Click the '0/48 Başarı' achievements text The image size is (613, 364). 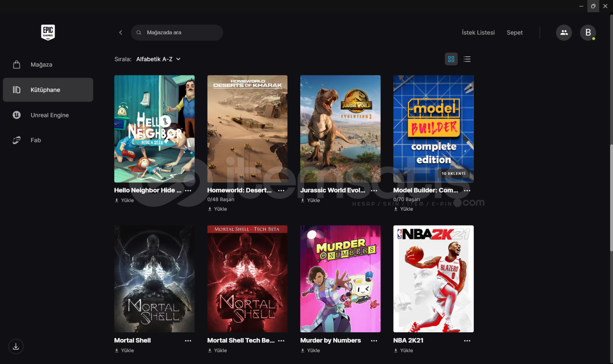pyautogui.click(x=221, y=200)
